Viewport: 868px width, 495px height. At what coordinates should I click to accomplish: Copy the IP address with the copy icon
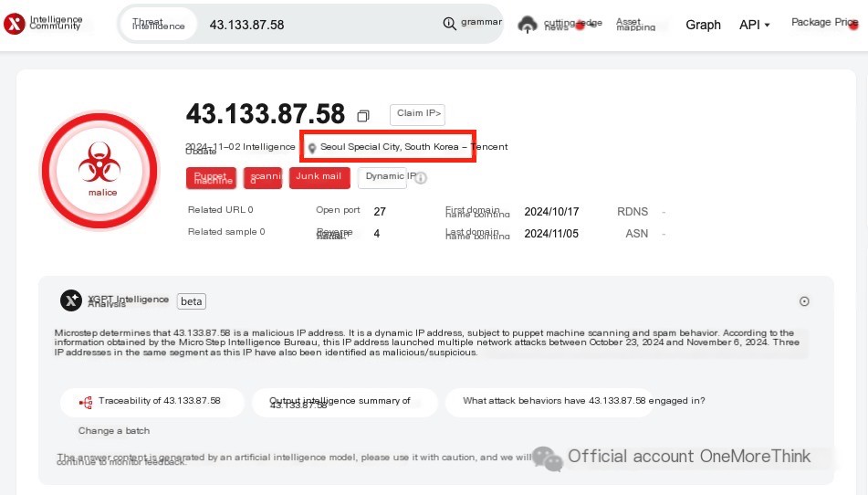(363, 115)
